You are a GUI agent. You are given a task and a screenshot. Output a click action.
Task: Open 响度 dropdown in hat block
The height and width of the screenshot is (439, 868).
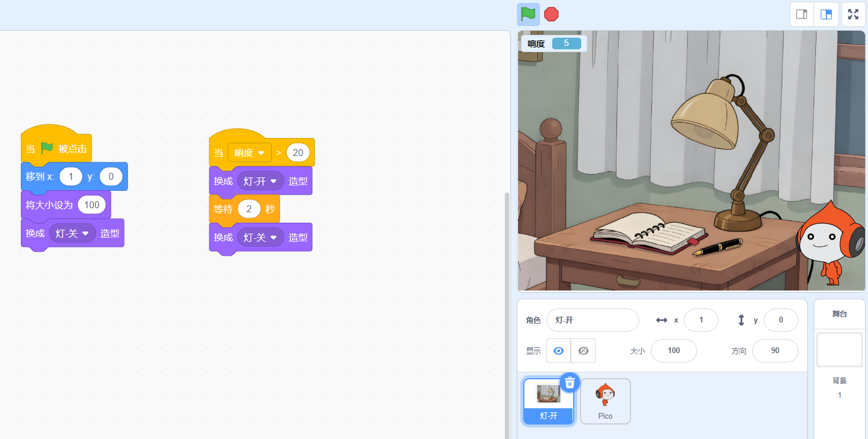point(250,153)
